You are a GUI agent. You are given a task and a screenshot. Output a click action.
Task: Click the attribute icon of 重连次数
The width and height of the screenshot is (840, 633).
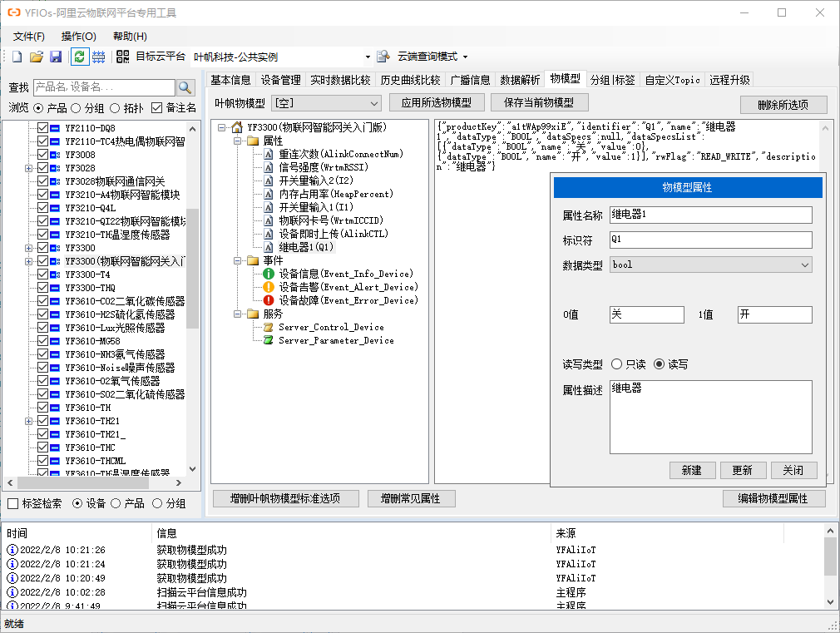click(x=269, y=155)
